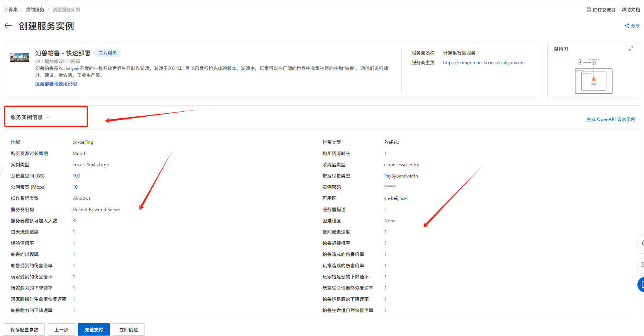Click the back arrow beside 创建服务实例
The image size is (644, 336).
click(8, 26)
